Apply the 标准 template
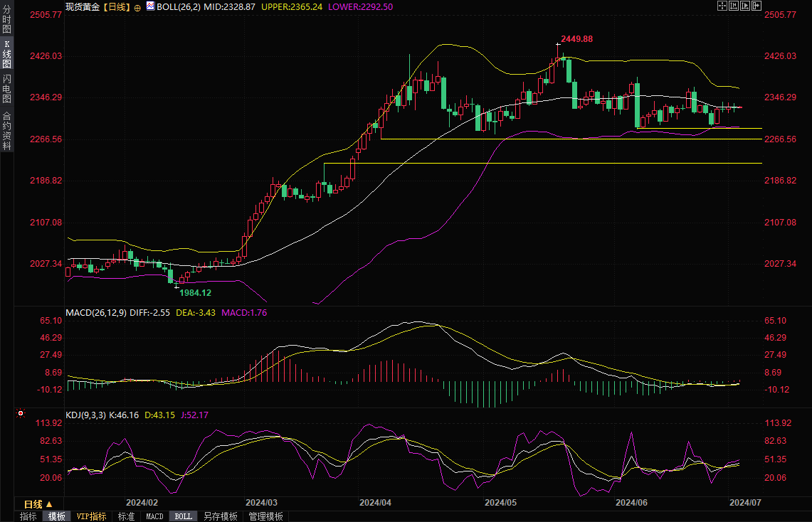The width and height of the screenshot is (812, 522). pos(126,516)
